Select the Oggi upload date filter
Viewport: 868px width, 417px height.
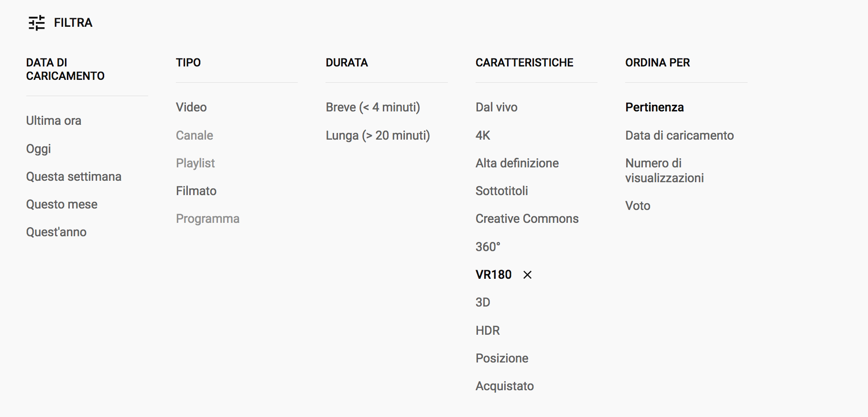point(38,149)
